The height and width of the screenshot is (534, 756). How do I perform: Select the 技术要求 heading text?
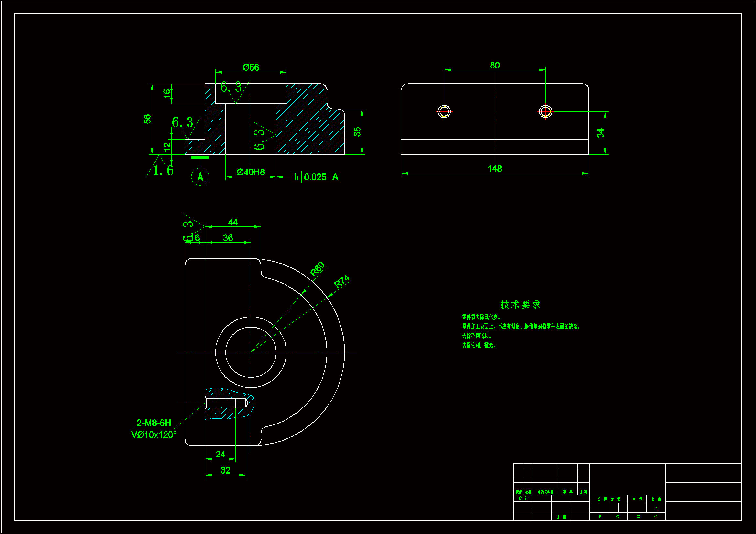520,304
